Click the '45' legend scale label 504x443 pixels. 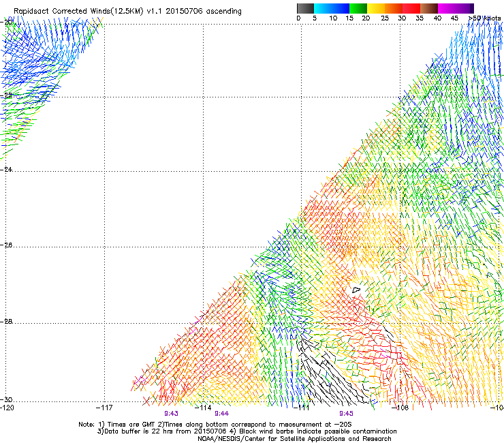pyautogui.click(x=454, y=18)
